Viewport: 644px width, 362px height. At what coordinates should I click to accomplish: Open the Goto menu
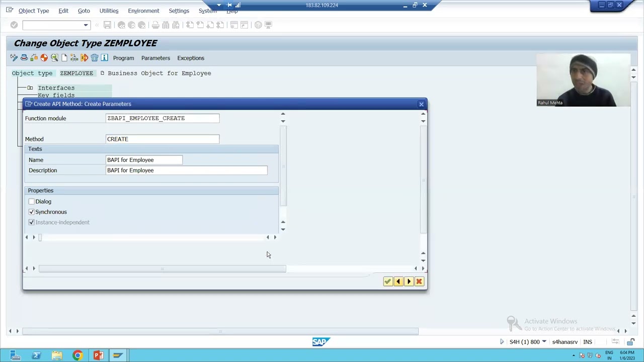point(84,11)
